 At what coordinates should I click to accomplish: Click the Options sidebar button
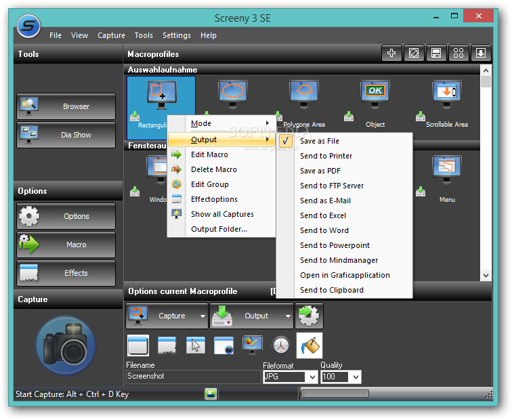click(x=66, y=216)
